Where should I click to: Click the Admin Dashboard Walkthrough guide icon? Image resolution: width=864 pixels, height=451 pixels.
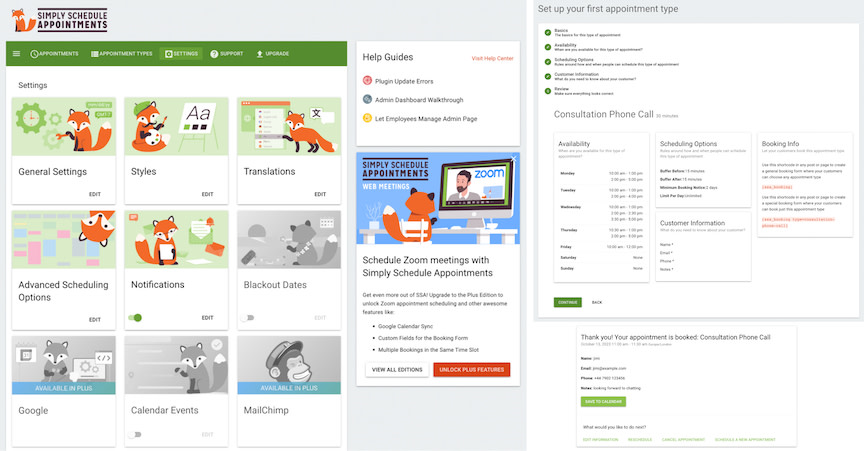(367, 99)
